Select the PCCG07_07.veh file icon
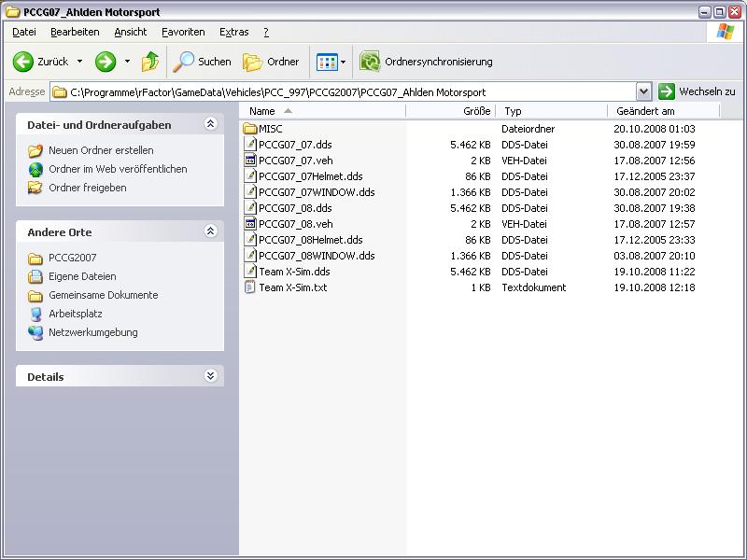 (x=250, y=161)
